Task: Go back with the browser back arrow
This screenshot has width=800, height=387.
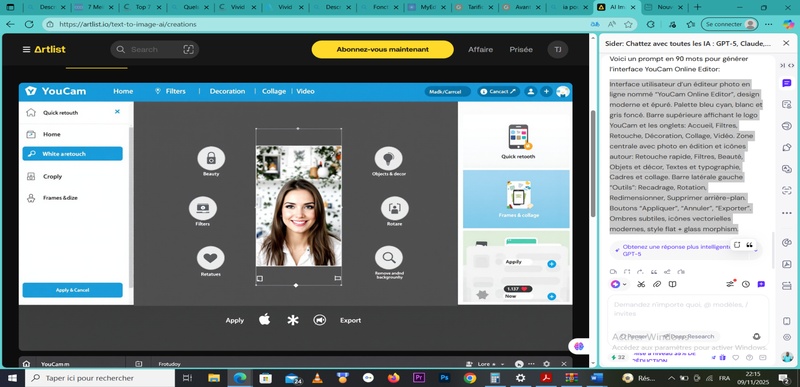Action: (x=10, y=24)
